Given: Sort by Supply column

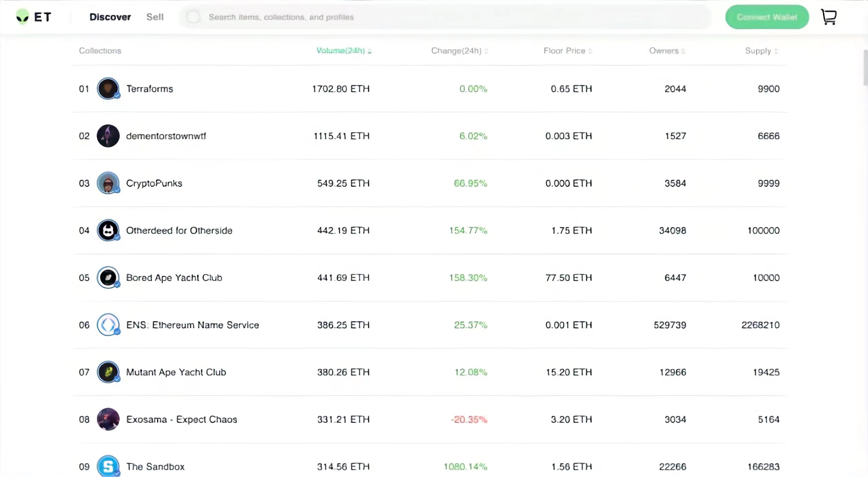Looking at the screenshot, I should click(x=762, y=51).
